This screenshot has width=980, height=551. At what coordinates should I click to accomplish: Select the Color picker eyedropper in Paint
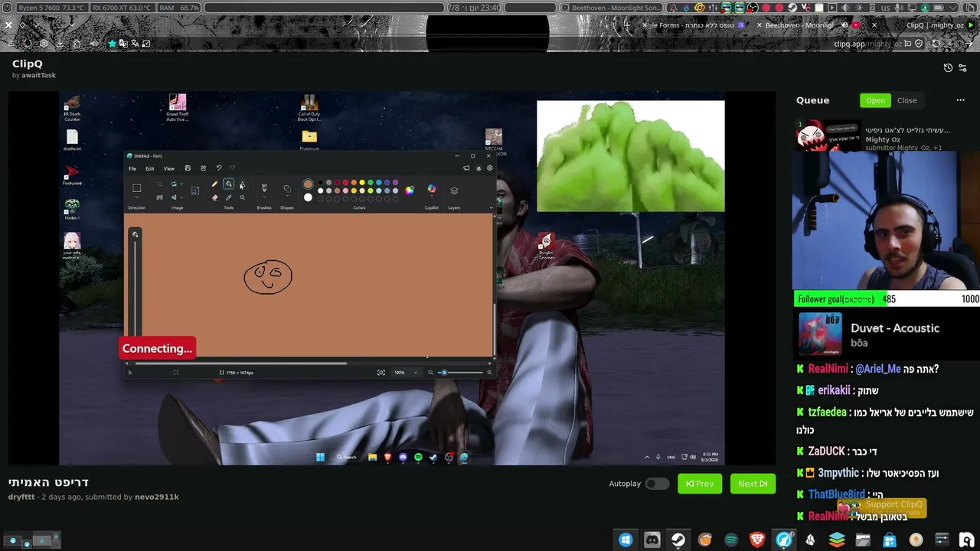pyautogui.click(x=228, y=197)
